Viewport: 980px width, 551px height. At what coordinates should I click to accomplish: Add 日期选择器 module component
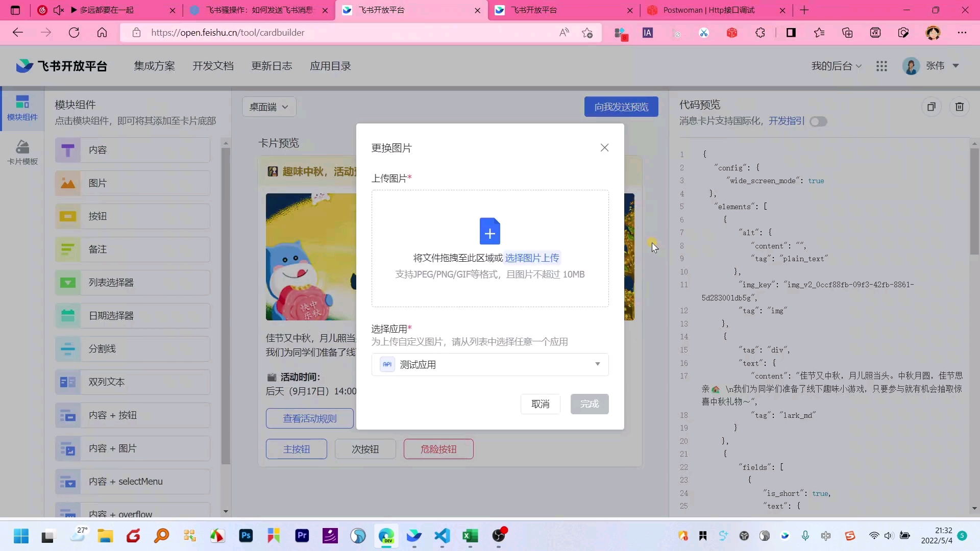coord(133,316)
